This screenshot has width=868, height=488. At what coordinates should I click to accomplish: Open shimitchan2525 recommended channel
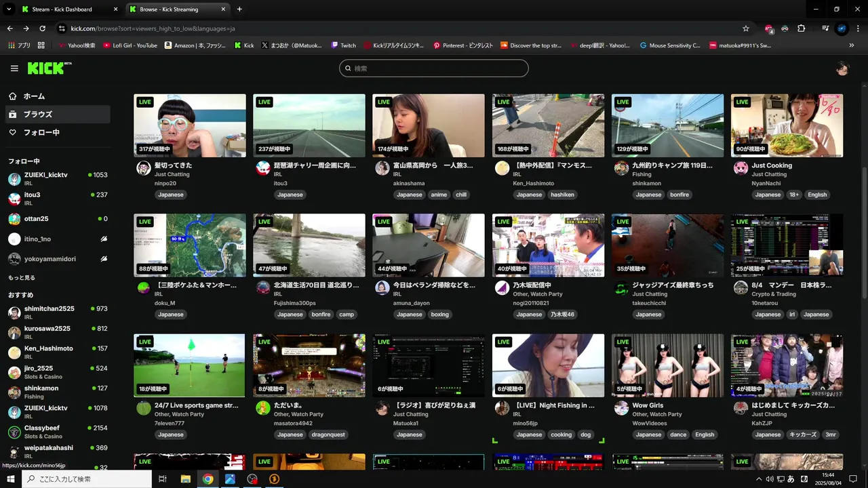pyautogui.click(x=58, y=312)
